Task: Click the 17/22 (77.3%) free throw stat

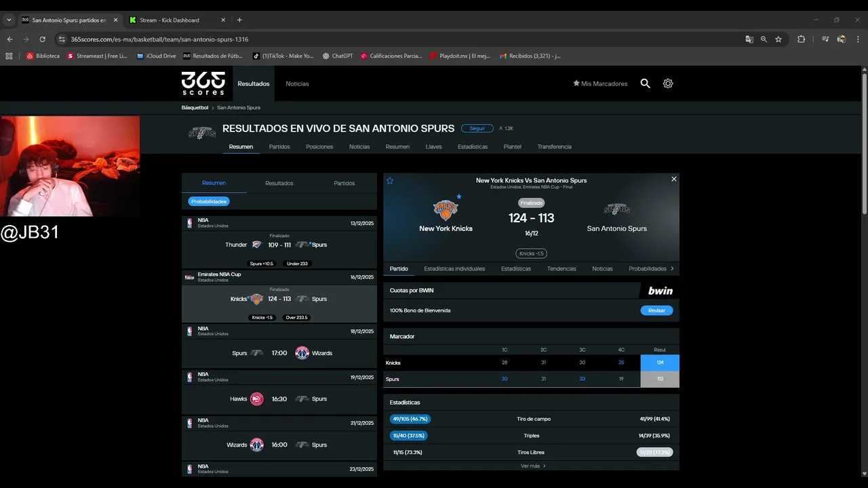Action: pos(654,452)
